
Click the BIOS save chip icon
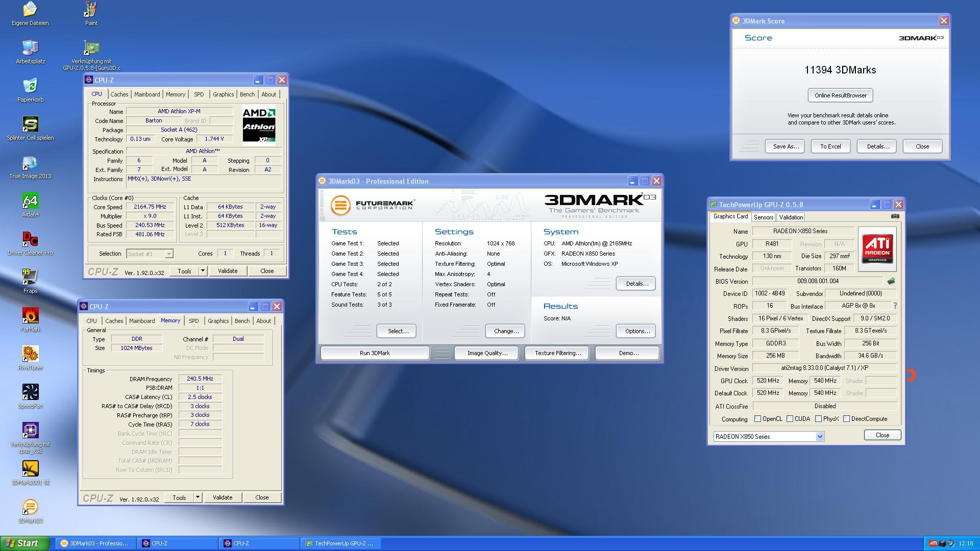tap(891, 281)
